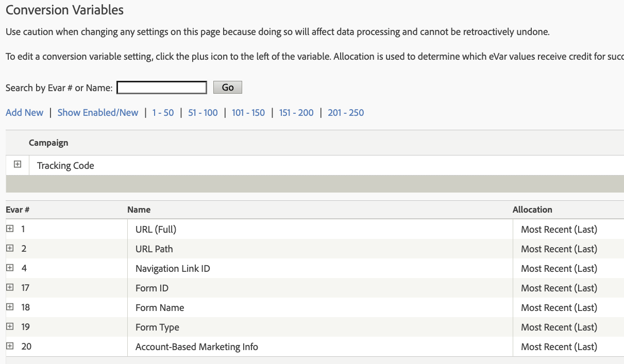Viewport: 624px width, 364px height.
Task: Click the Navigation Link ID variable name
Action: [x=173, y=269]
